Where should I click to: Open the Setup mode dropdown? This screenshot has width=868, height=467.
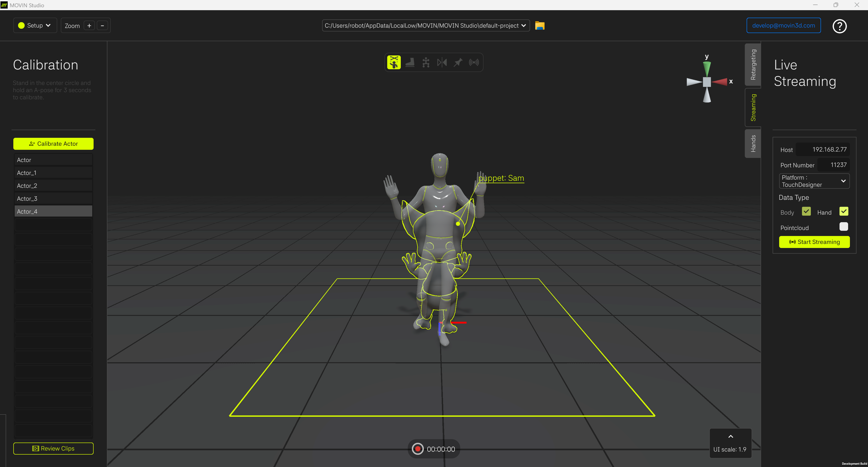[x=35, y=26]
